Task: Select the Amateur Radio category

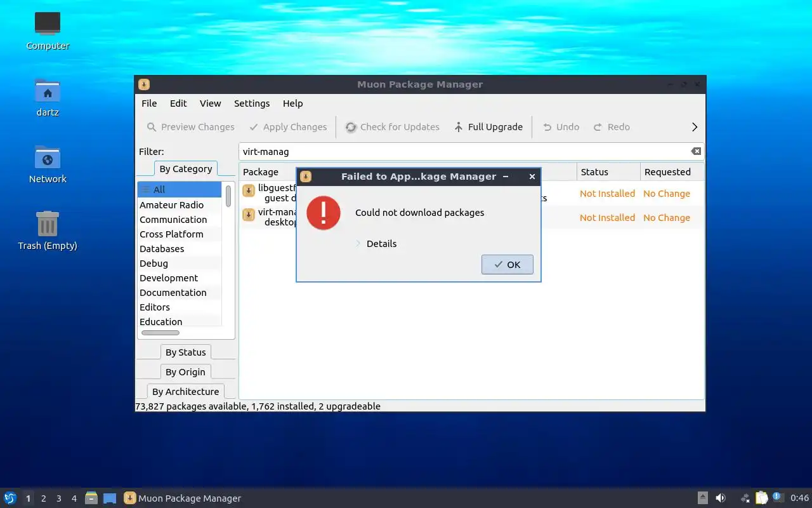Action: point(180,205)
